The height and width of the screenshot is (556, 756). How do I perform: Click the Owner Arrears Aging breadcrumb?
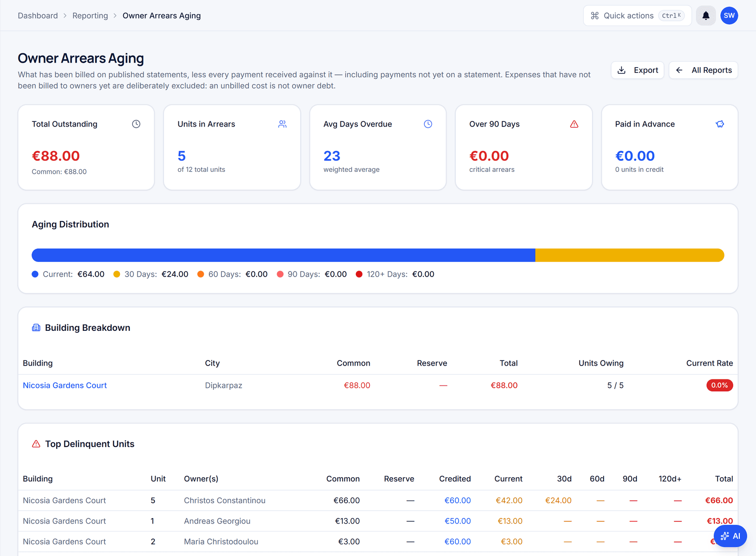click(x=162, y=16)
